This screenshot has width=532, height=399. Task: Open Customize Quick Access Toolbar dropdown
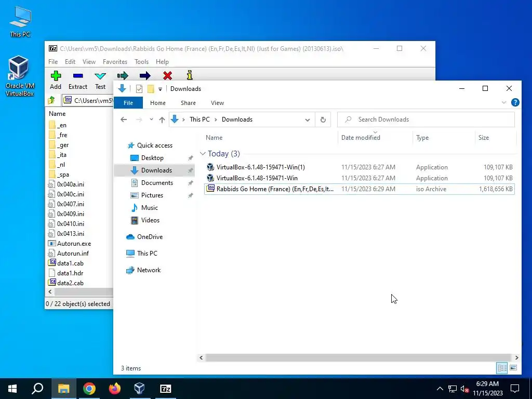160,89
